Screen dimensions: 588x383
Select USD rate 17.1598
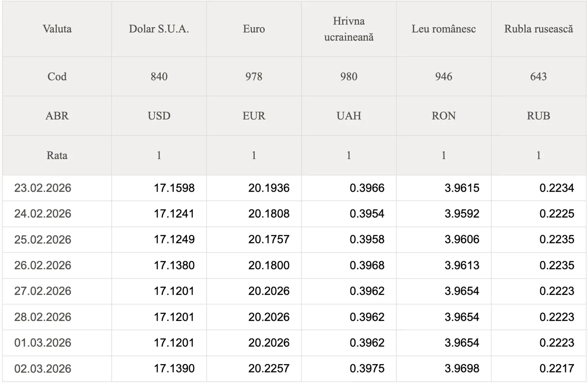click(174, 188)
